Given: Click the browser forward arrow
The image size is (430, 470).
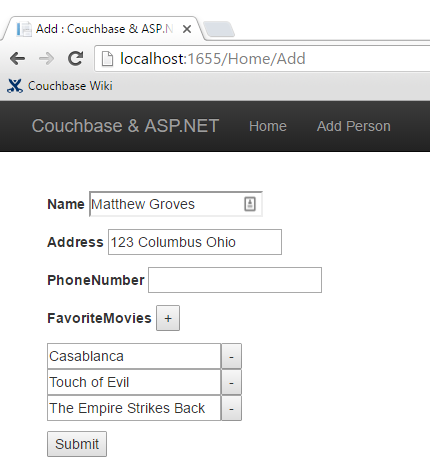Looking at the screenshot, I should [46, 59].
